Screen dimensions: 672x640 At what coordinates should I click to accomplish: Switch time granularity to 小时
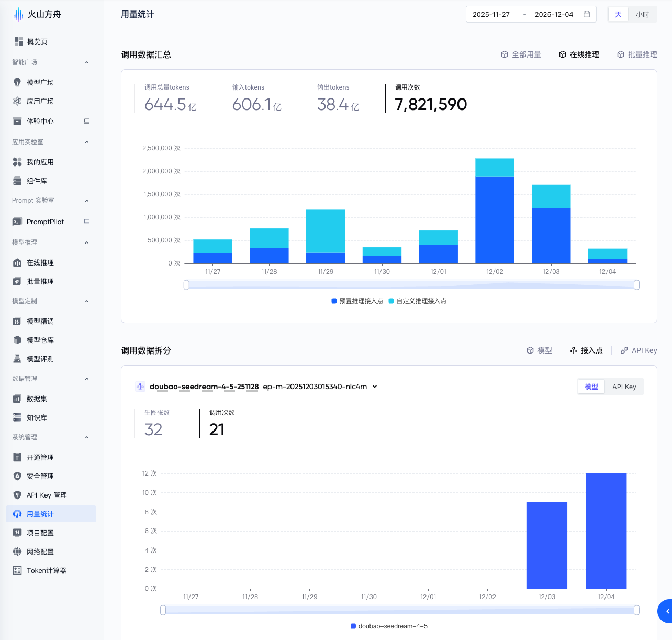pos(642,14)
